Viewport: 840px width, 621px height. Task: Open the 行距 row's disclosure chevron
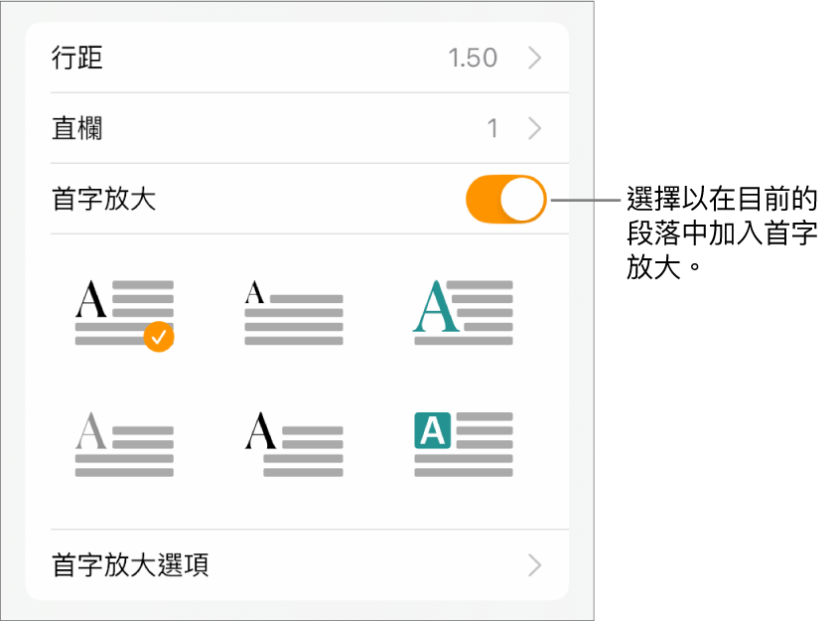(x=534, y=58)
